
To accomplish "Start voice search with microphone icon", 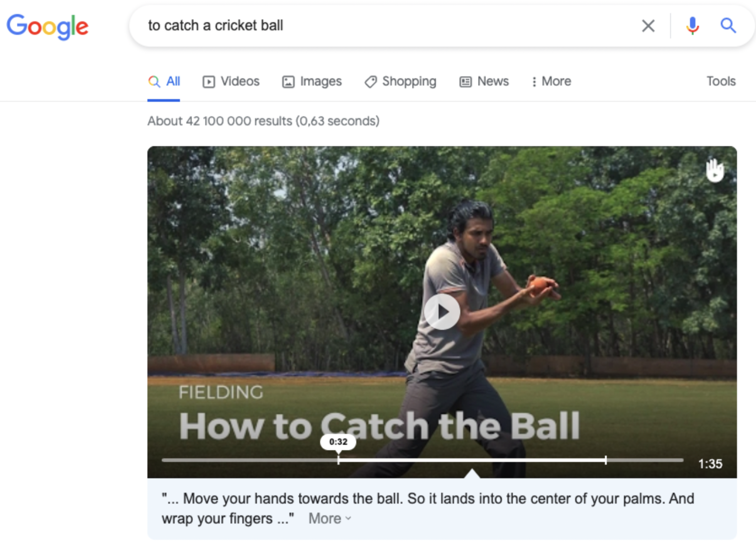I will point(692,26).
